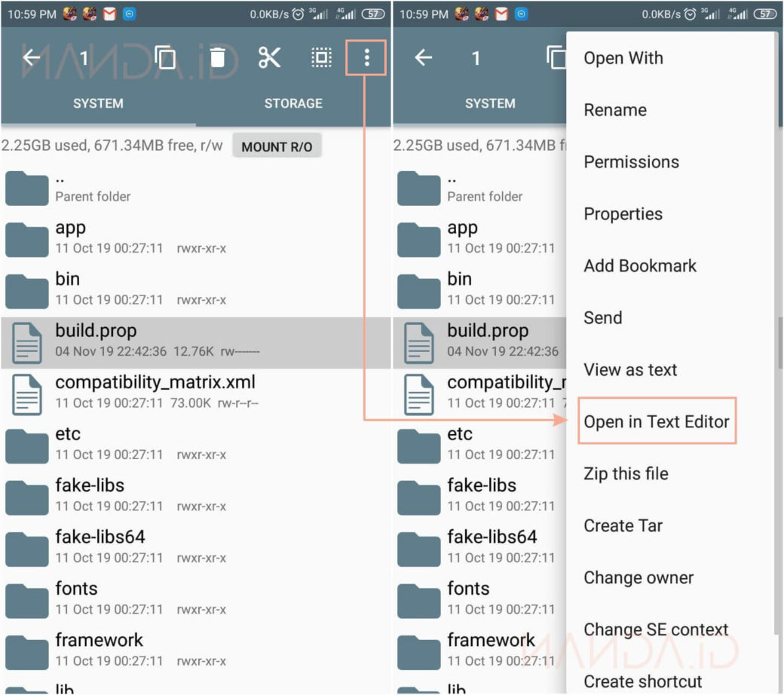
Task: Tap the copy icon in the left toolbar
Action: (x=164, y=58)
